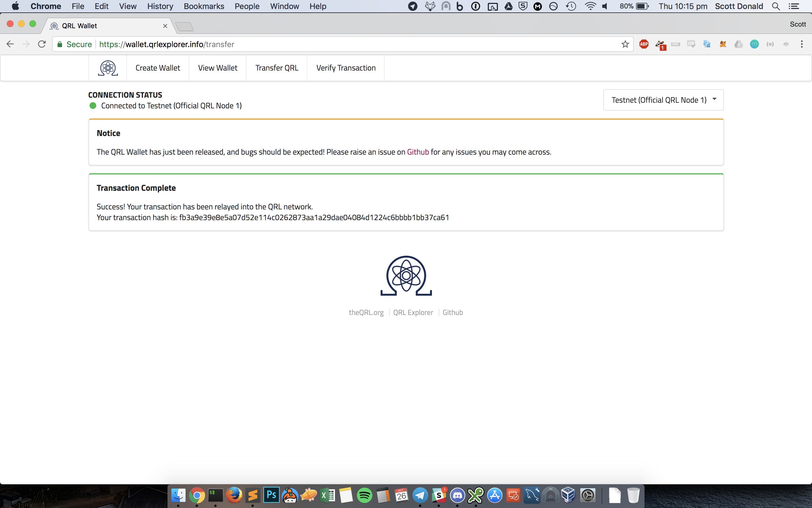This screenshot has height=508, width=812.
Task: Close the QRL Wallet tab
Action: coord(165,26)
